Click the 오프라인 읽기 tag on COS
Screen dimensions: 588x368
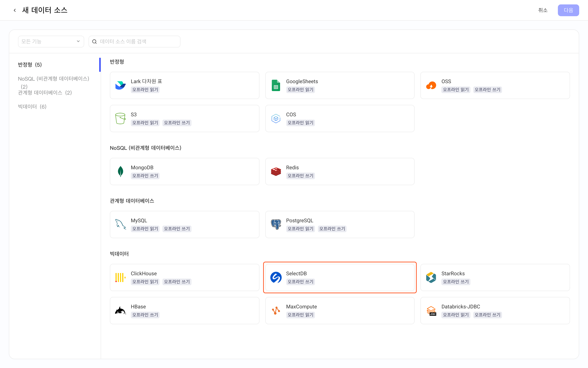(300, 123)
